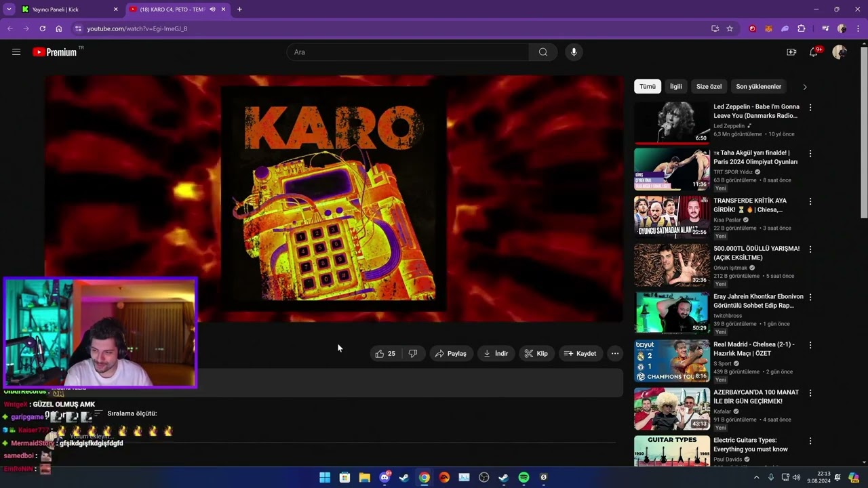
Task: View site information icon in address bar
Action: (x=78, y=28)
